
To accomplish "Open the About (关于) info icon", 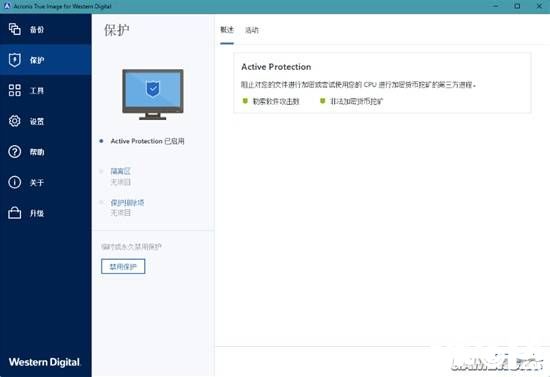I will click(14, 182).
